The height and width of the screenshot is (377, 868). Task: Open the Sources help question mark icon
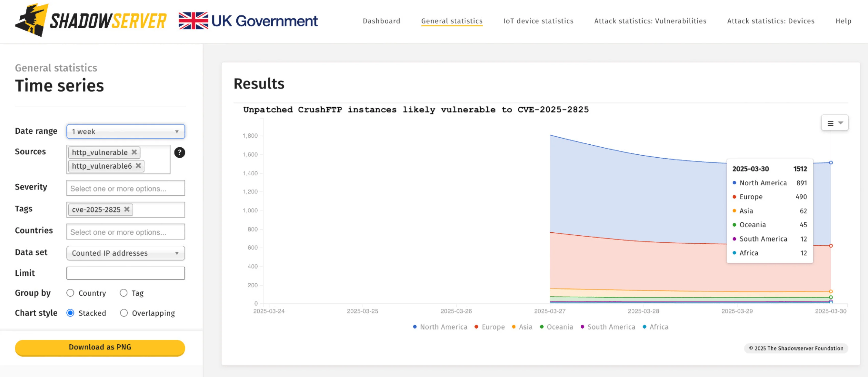pos(180,153)
